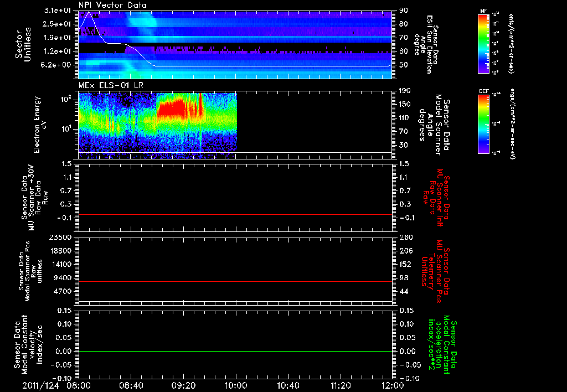The width and height of the screenshot is (567, 392).
Task: Click the green "Model Constant acceleration" label
Action: (442, 343)
